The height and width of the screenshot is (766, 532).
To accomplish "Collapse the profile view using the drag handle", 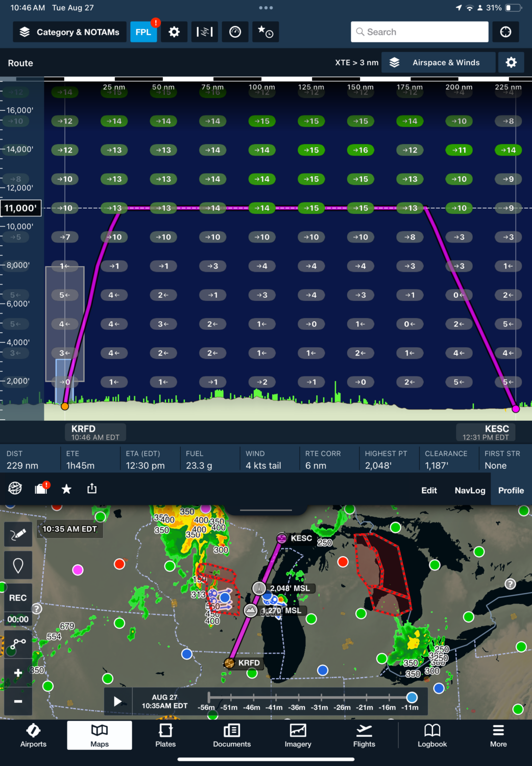I will tap(264, 510).
